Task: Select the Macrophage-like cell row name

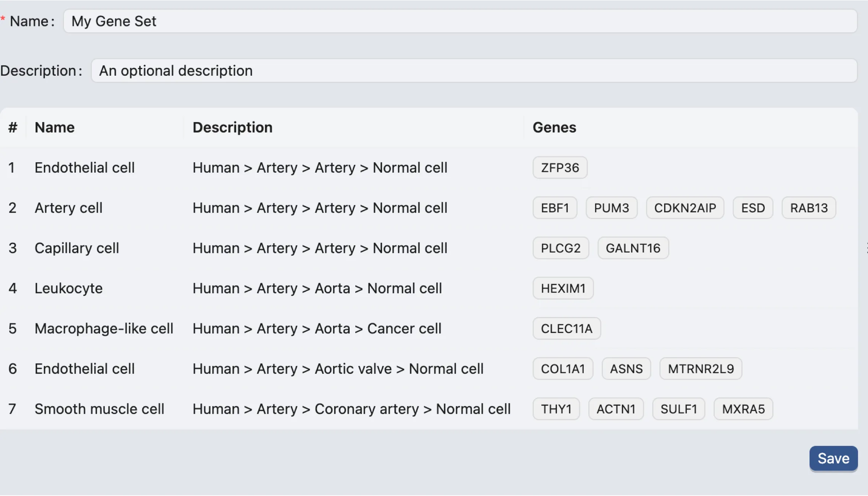Action: pyautogui.click(x=104, y=329)
